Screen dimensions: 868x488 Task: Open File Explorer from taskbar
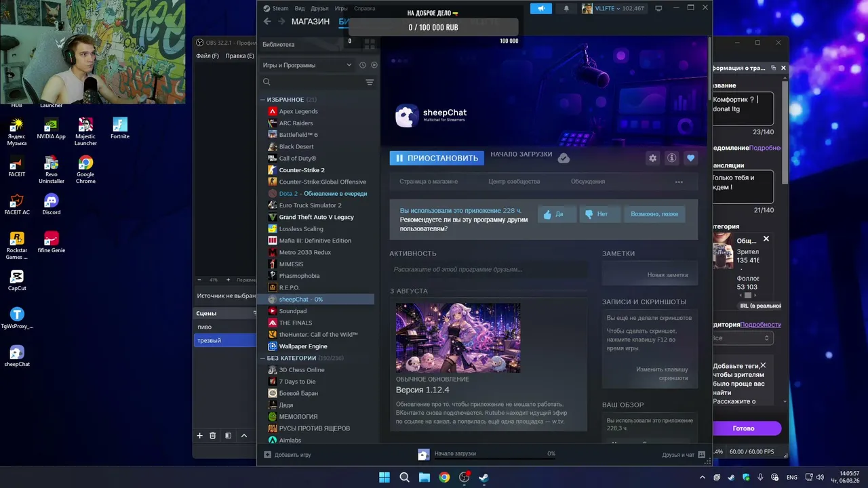(425, 477)
